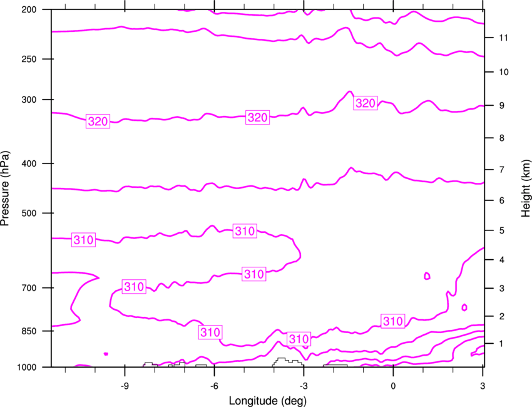Pick the 3 km height tick label
The height and width of the screenshot is (407, 532).
[502, 288]
